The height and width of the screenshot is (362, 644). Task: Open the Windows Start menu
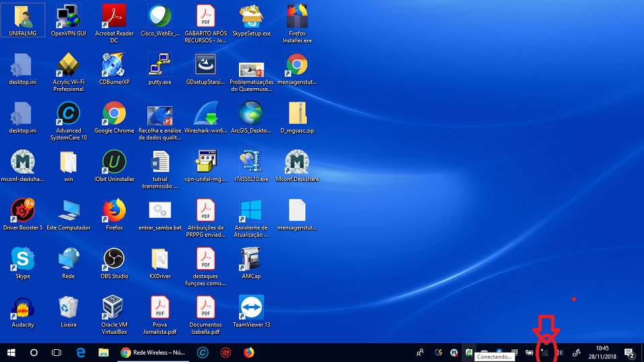click(x=11, y=353)
